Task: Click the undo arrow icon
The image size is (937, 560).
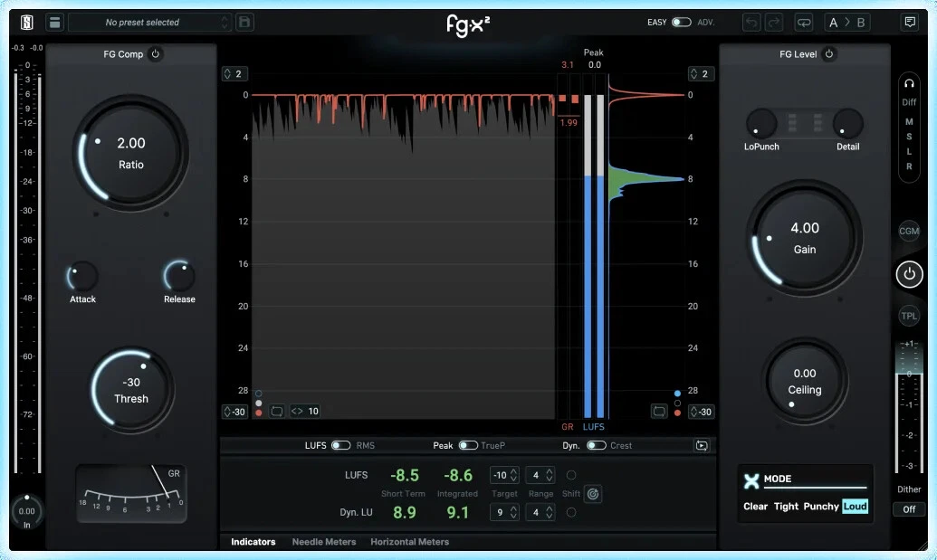Action: pos(751,23)
